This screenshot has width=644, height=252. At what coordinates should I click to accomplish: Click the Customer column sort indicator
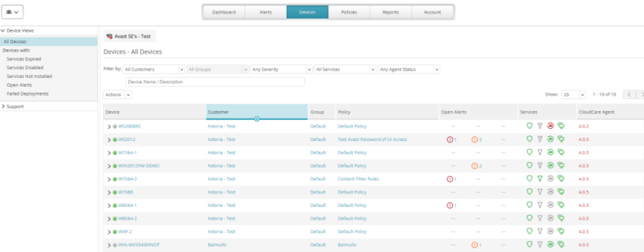(257, 119)
